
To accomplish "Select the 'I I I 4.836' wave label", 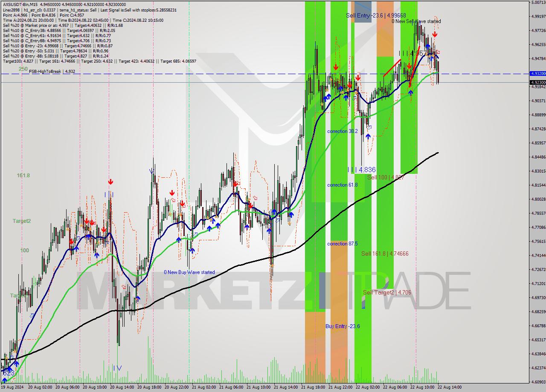I will coord(362,170).
